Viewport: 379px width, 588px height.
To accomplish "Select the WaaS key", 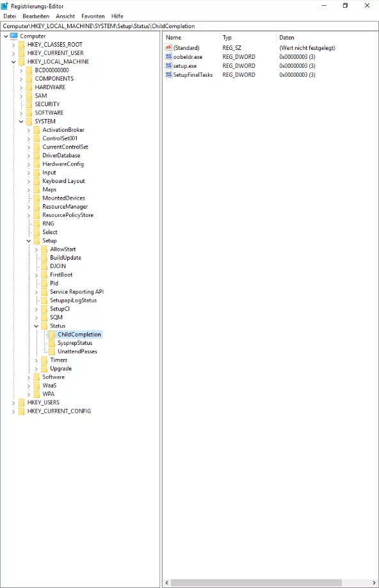I will (49, 386).
